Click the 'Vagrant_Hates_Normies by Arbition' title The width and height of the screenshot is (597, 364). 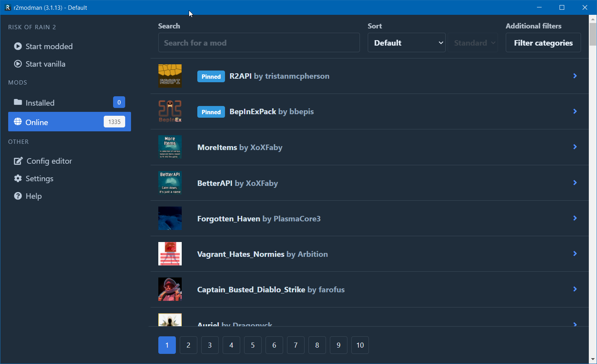[x=262, y=254]
